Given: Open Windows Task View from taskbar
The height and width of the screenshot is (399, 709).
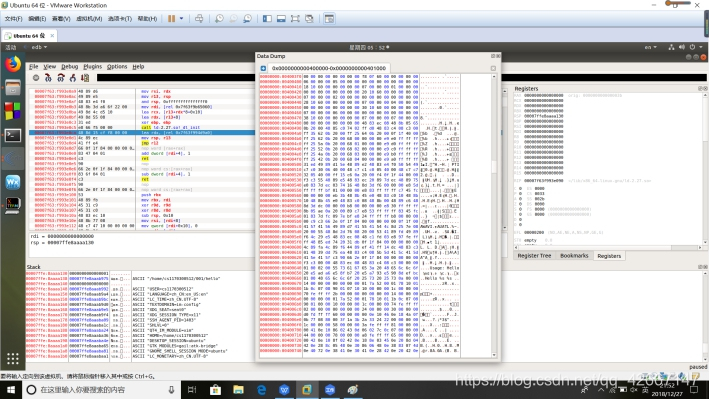Looking at the screenshot, I should [x=192, y=390].
